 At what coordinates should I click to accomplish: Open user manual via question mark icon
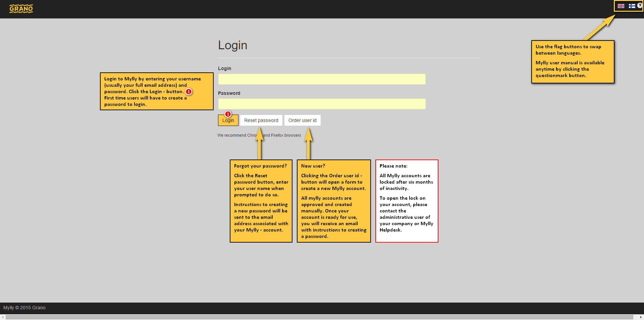(x=639, y=6)
